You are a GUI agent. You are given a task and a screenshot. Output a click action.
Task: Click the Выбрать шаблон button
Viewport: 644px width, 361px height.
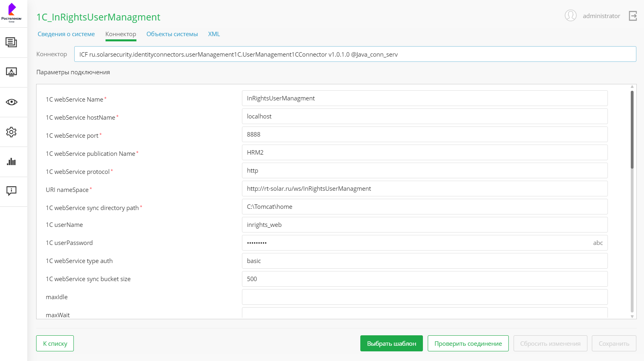391,343
